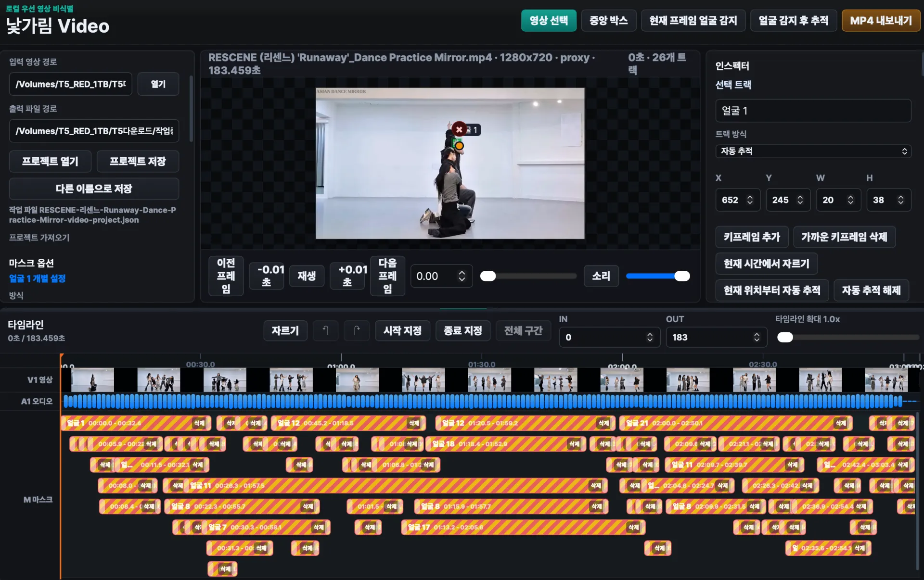Click the orange handle on the face box

pyautogui.click(x=460, y=146)
